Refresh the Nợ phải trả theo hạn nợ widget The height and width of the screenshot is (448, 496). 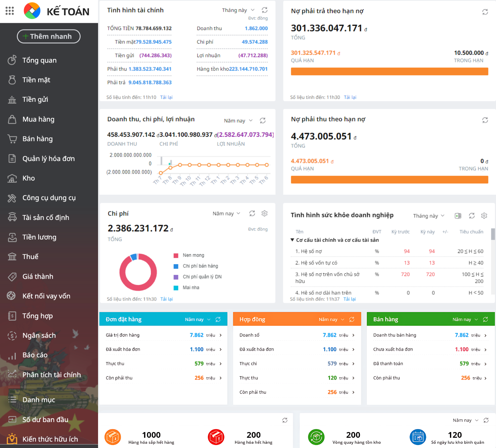point(485,12)
